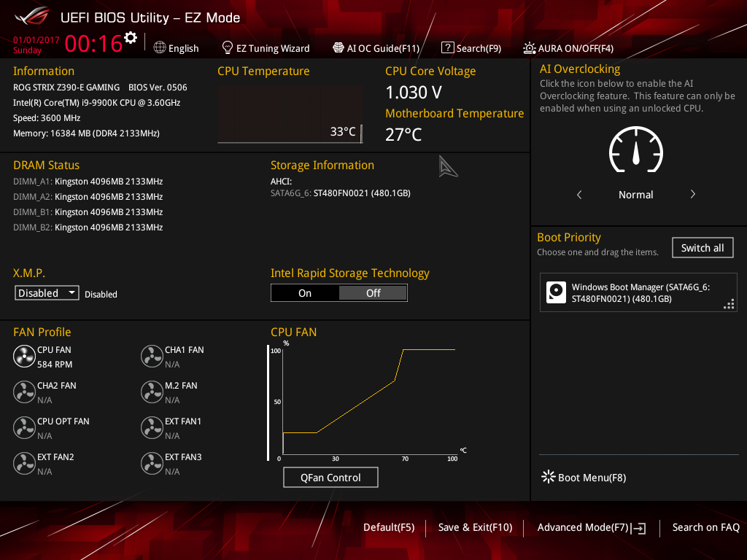Open the language globe icon
747x560 pixels.
pyautogui.click(x=160, y=47)
